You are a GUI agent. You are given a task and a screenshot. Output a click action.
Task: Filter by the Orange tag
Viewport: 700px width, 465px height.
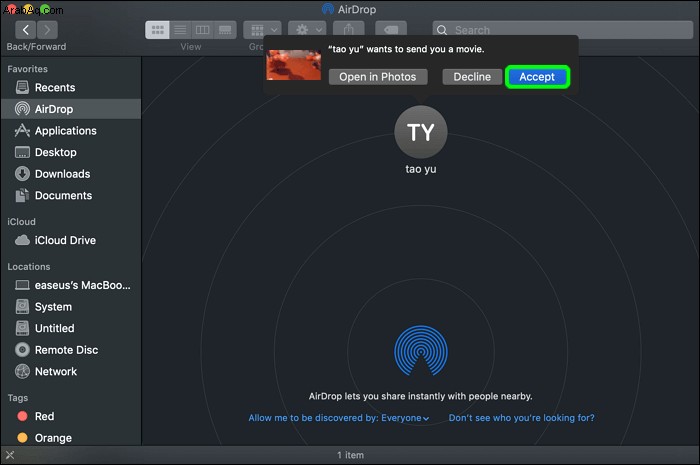point(71,438)
